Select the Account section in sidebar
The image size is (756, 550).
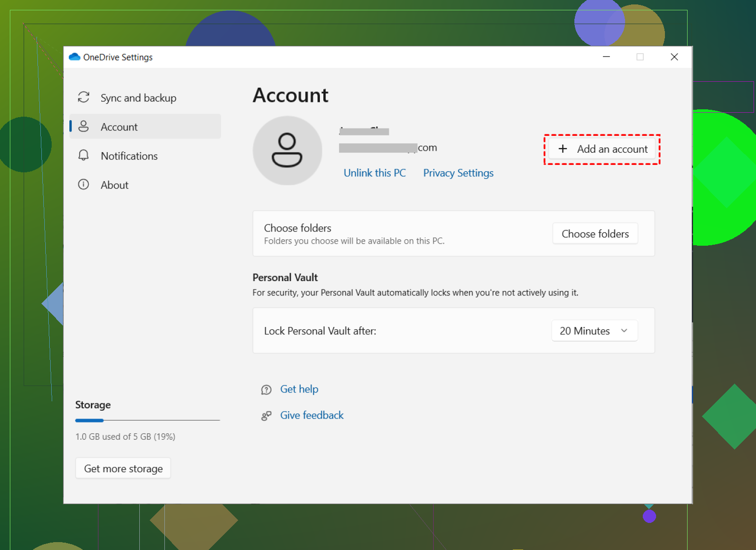point(145,127)
